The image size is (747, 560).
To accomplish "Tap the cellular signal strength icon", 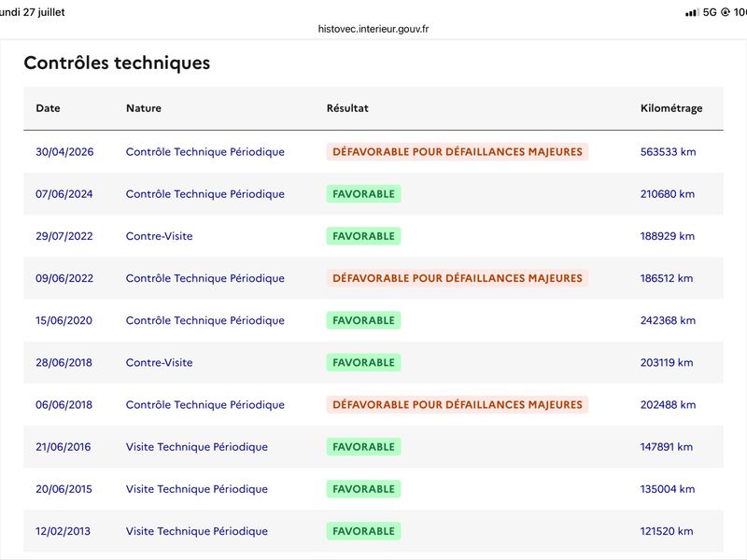I will coord(692,12).
